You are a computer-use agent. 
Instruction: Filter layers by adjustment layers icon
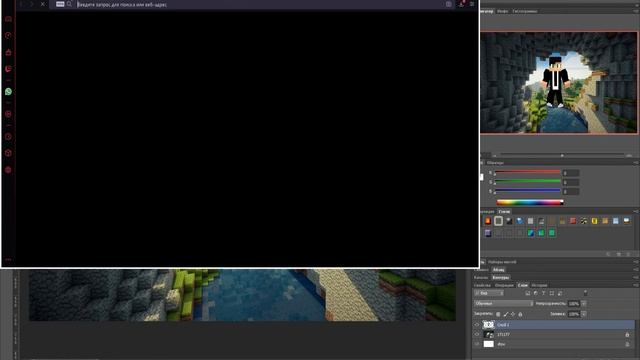pyautogui.click(x=536, y=293)
